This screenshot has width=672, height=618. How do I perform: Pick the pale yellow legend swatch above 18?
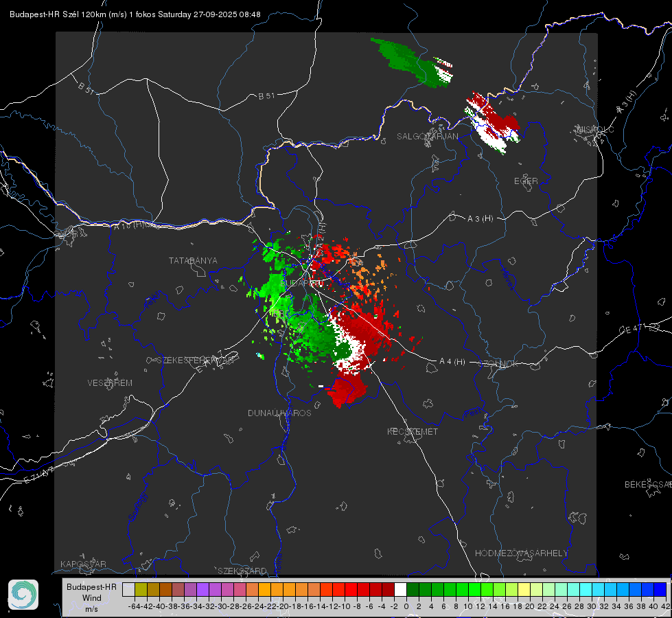coord(524,589)
